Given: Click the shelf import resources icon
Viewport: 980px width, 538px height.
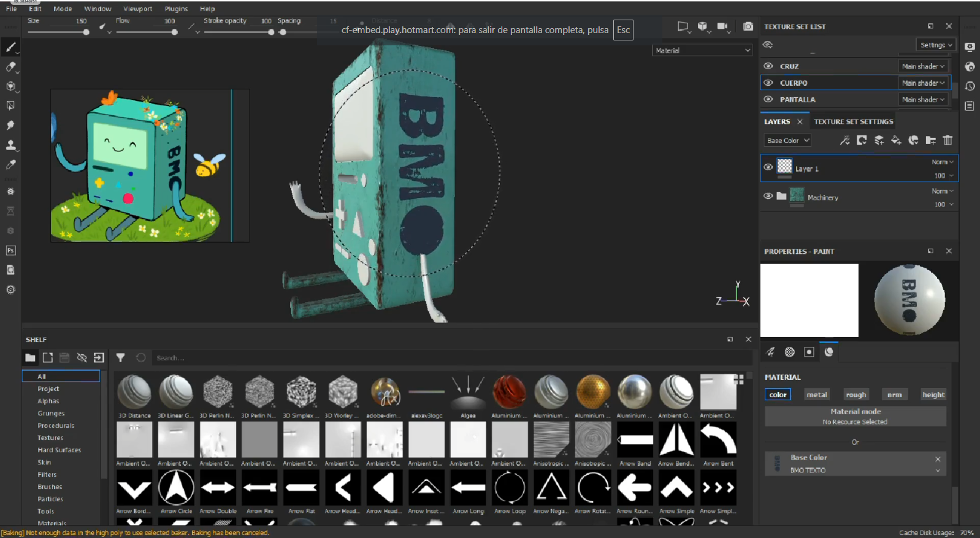Looking at the screenshot, I should click(99, 358).
